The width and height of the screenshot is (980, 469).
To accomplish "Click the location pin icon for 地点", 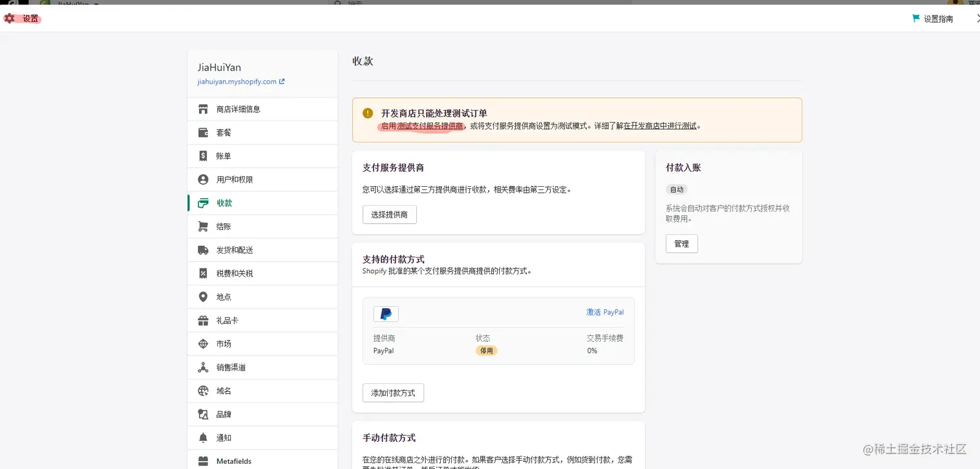I will 203,297.
